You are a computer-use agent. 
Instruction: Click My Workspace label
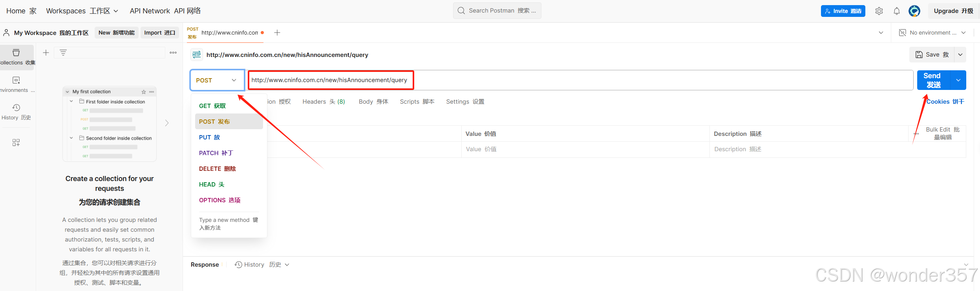tap(51, 33)
